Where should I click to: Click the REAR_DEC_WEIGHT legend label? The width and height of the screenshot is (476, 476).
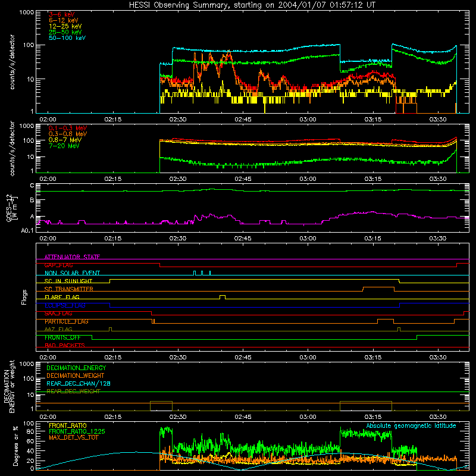click(73, 392)
